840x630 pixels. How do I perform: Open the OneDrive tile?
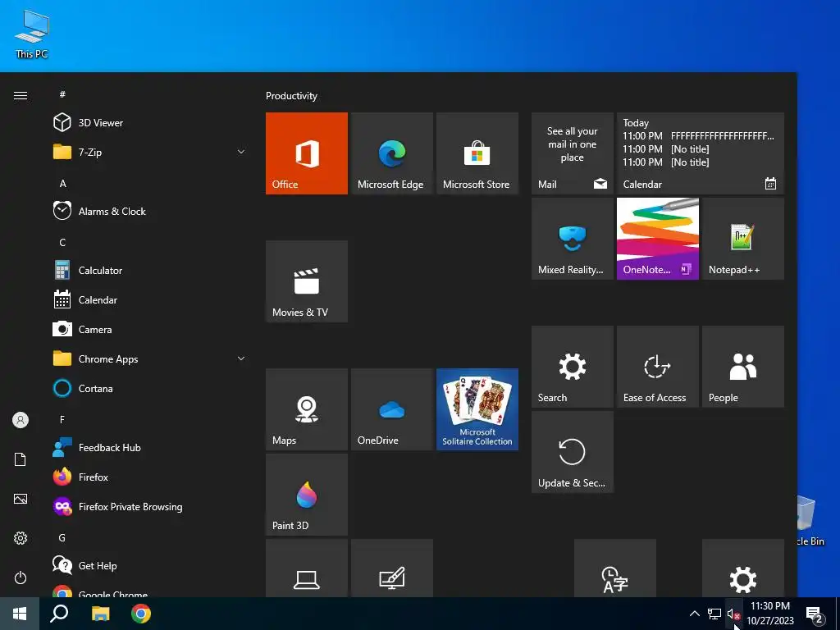[391, 409]
